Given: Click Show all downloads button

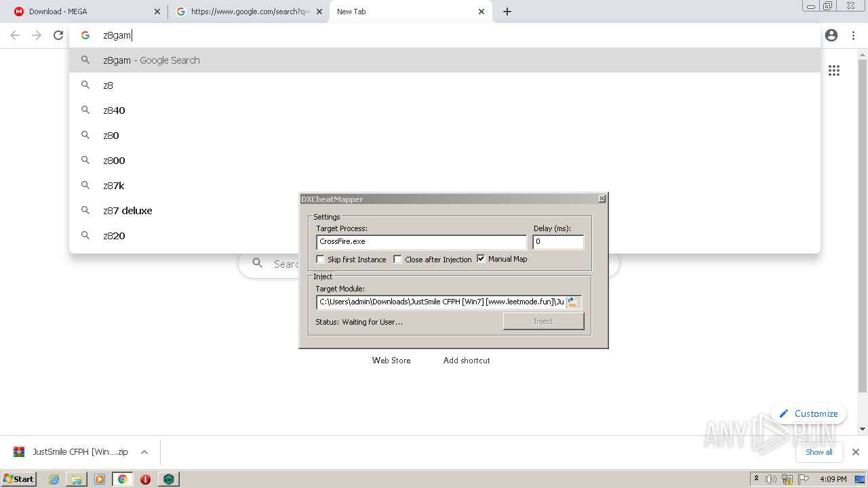Looking at the screenshot, I should (x=819, y=452).
